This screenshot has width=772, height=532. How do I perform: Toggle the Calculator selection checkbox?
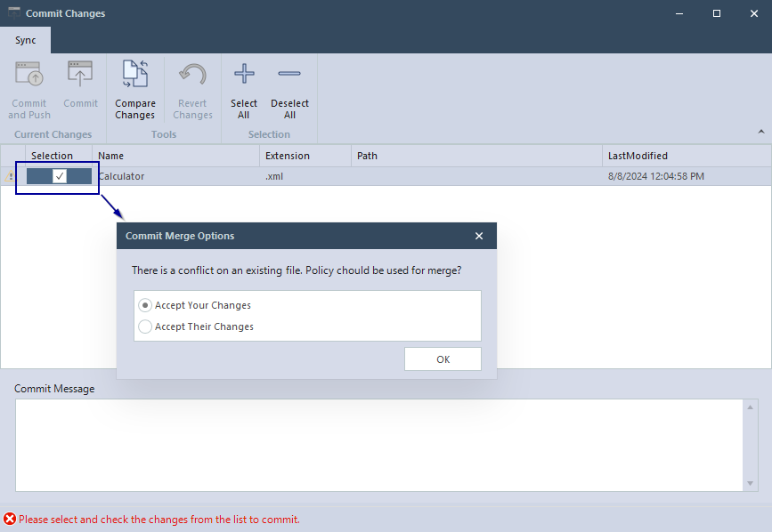pyautogui.click(x=60, y=176)
